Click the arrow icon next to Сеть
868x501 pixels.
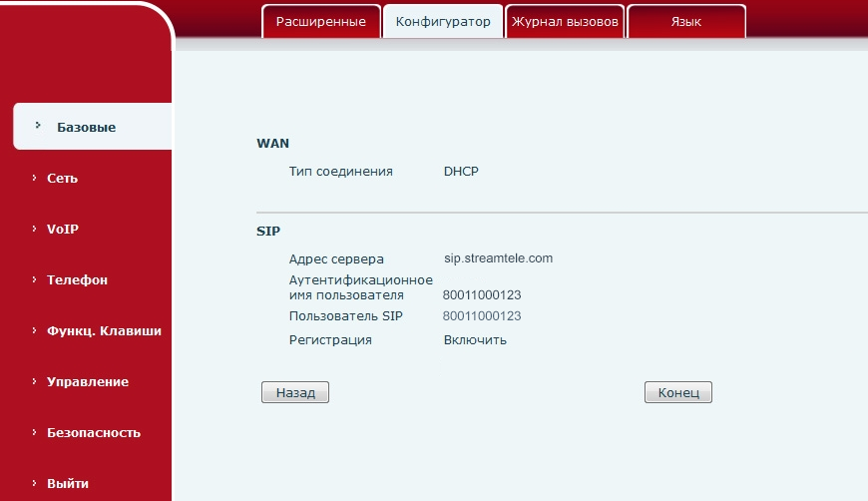click(x=35, y=178)
